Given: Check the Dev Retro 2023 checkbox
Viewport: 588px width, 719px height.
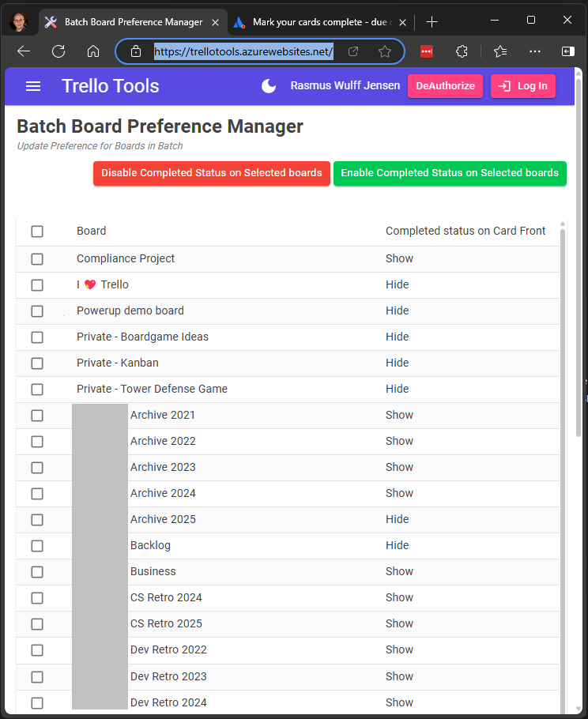Looking at the screenshot, I should (37, 677).
